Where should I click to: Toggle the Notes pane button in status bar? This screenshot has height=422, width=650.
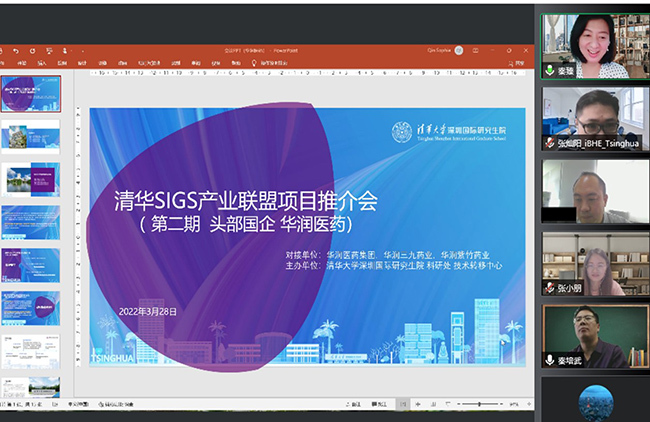point(353,404)
